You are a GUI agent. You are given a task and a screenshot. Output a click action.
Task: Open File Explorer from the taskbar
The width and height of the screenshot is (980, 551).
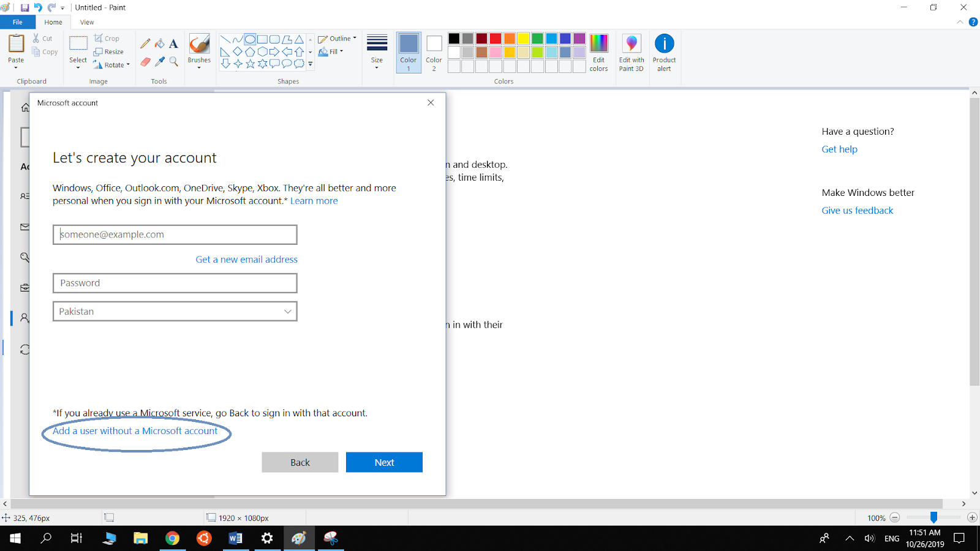pos(141,538)
